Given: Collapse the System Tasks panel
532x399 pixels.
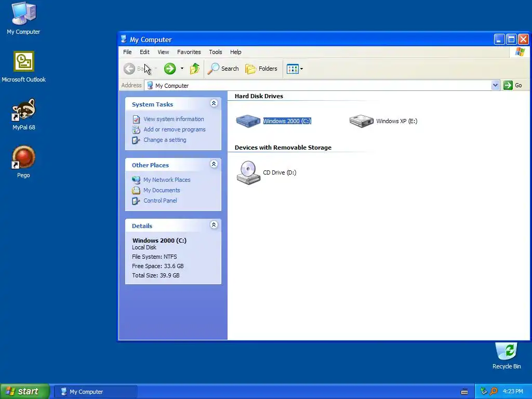Looking at the screenshot, I should pos(214,103).
